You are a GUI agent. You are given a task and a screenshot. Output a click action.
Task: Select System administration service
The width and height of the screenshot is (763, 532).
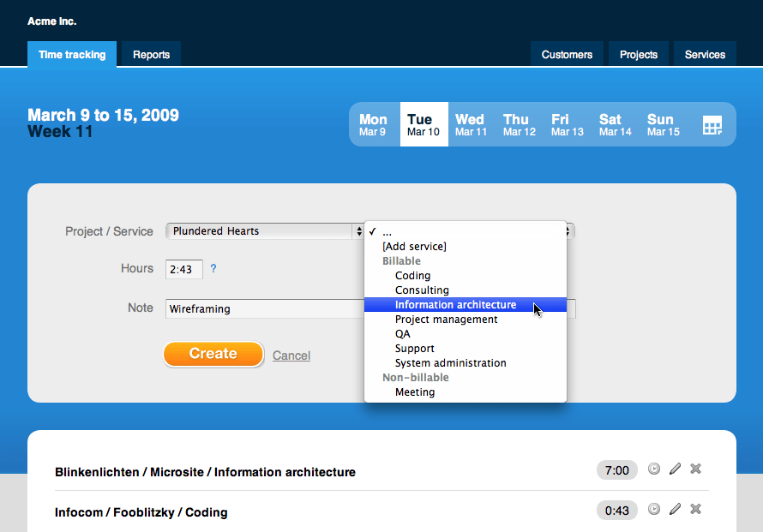(466, 363)
